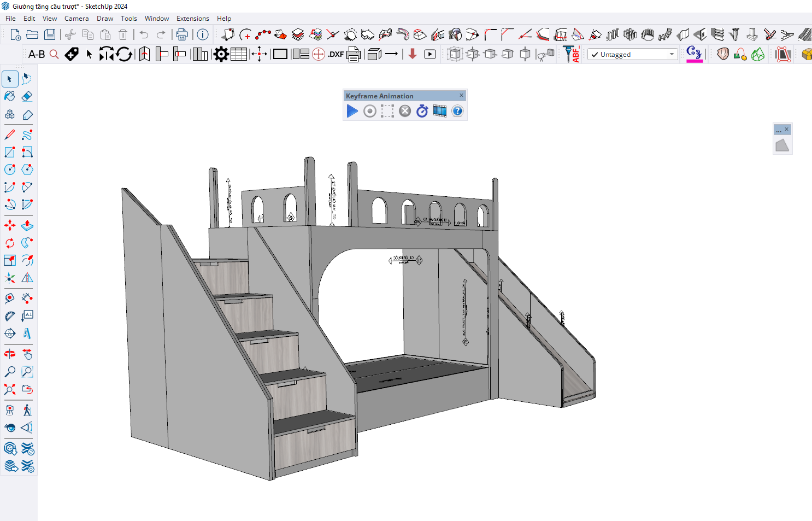
Task: Click the Save file icon
Action: point(50,35)
